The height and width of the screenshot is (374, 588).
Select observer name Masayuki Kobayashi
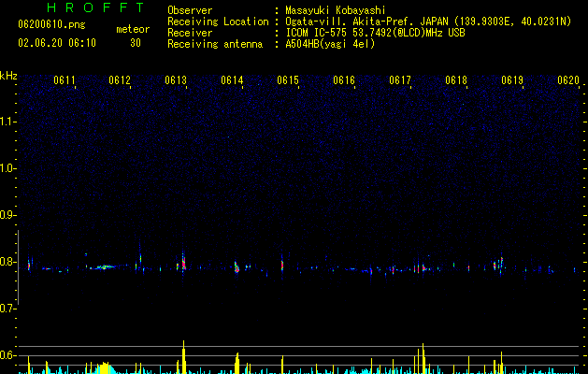pyautogui.click(x=336, y=10)
